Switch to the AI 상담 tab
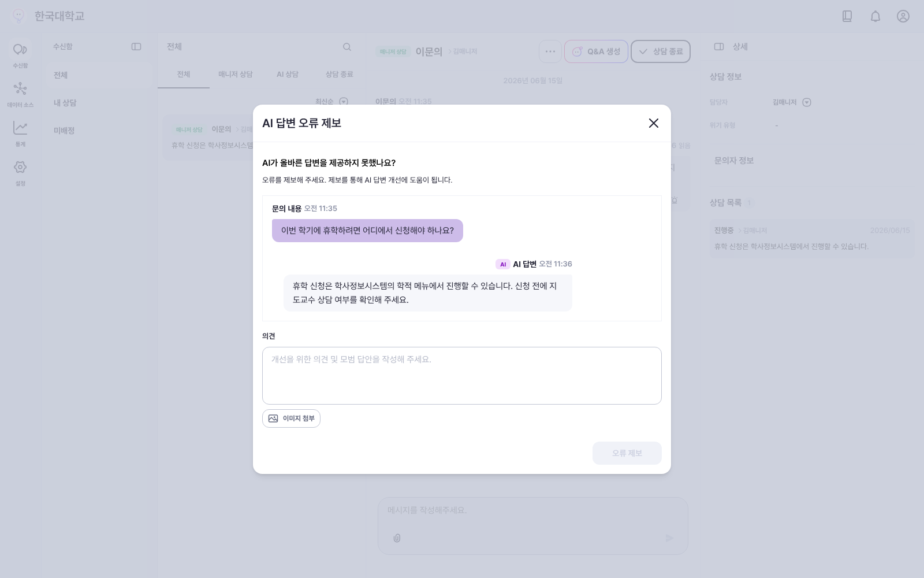The width and height of the screenshot is (924, 578). pos(288,75)
